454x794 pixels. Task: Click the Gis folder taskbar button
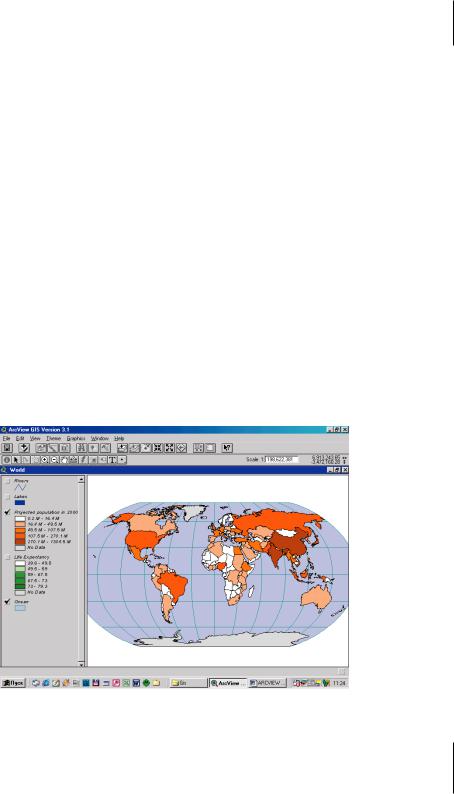(x=188, y=683)
